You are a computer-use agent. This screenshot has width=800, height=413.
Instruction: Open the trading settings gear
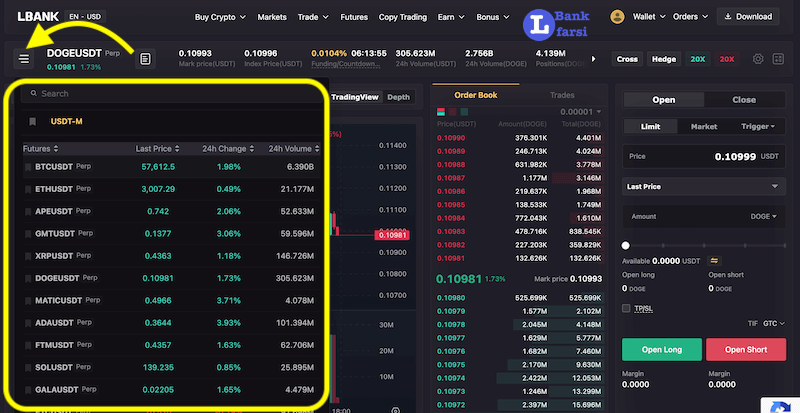point(758,59)
